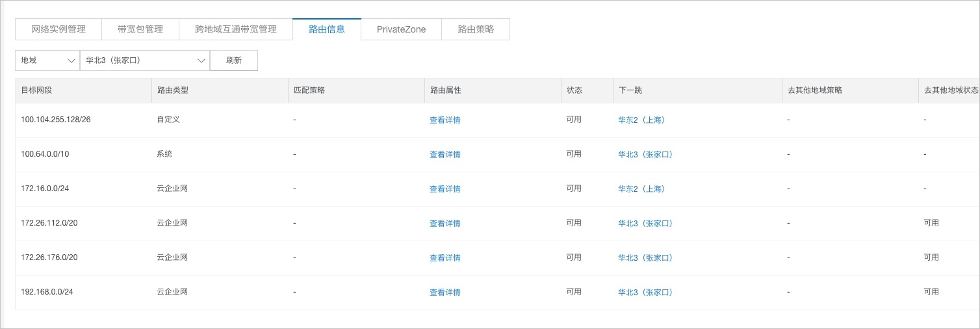Select the 路由信息 tab
Screen dimensions: 980x329
tap(327, 29)
